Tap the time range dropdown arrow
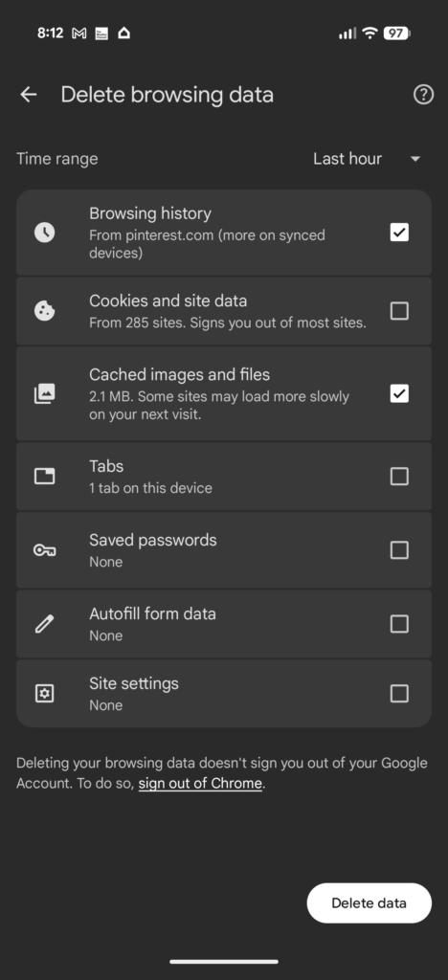This screenshot has height=980, width=448. [415, 160]
